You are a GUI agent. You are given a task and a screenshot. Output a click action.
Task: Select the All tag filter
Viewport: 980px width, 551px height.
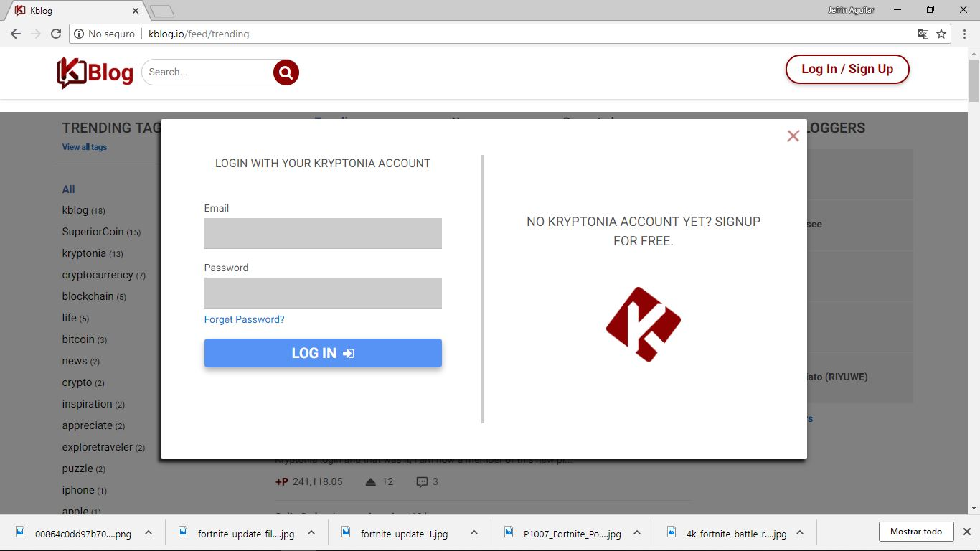tap(69, 189)
